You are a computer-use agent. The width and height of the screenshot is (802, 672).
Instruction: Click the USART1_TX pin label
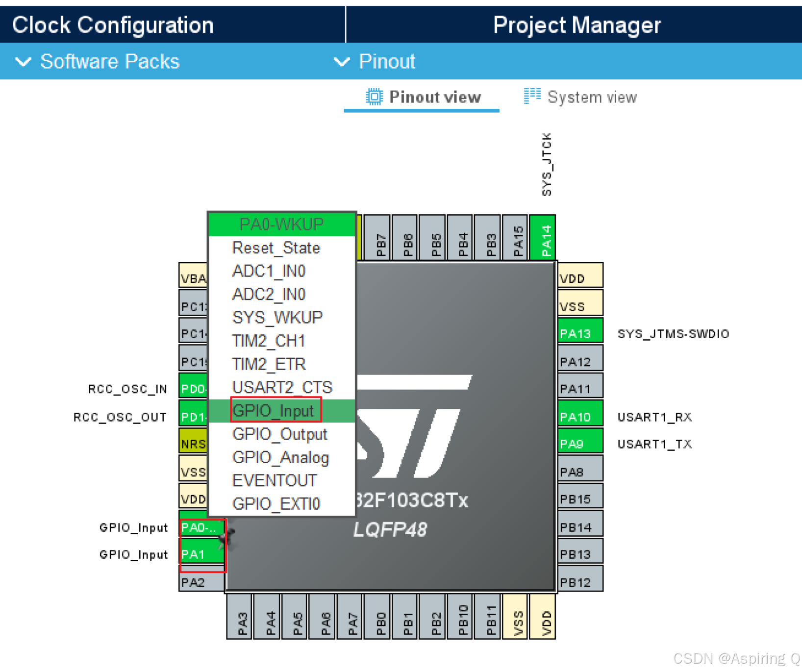click(654, 444)
